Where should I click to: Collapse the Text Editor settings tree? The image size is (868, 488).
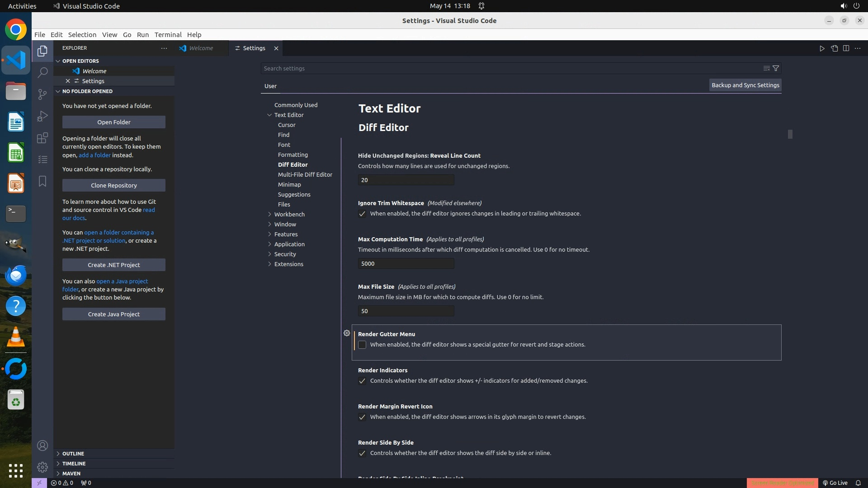[269, 115]
